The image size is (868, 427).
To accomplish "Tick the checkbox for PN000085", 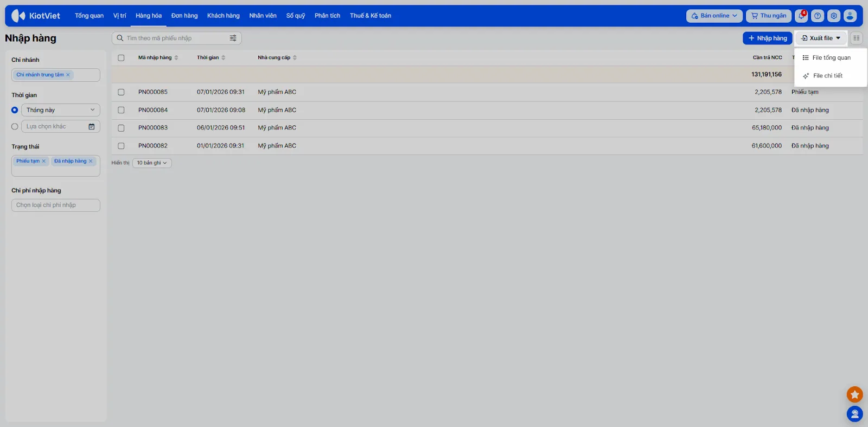I will tap(121, 92).
